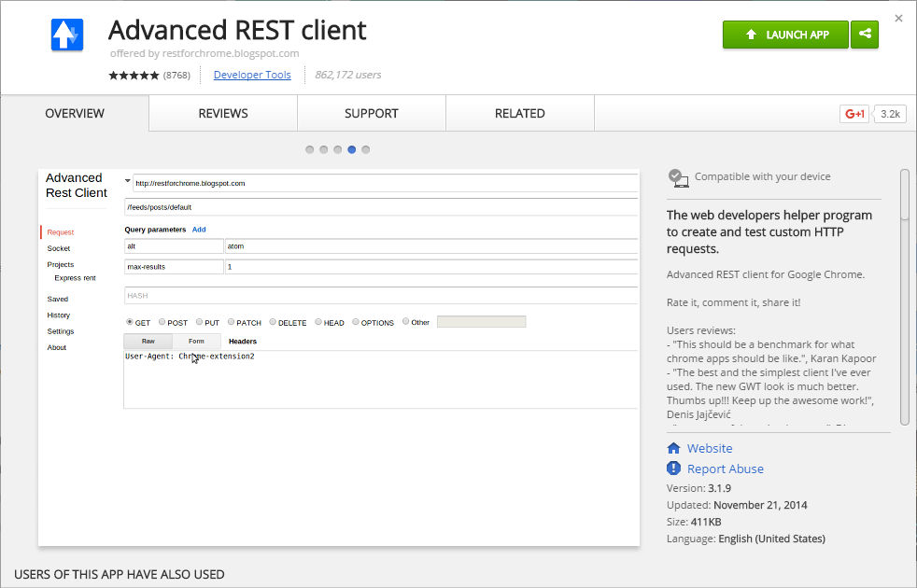The width and height of the screenshot is (917, 588).
Task: Click the Other method text field
Action: pos(481,321)
